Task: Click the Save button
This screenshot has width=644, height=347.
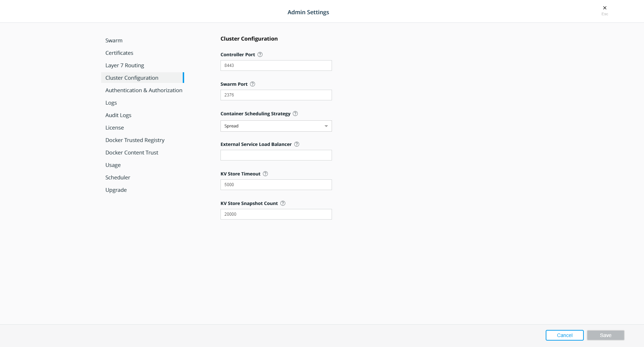Action: click(x=606, y=335)
